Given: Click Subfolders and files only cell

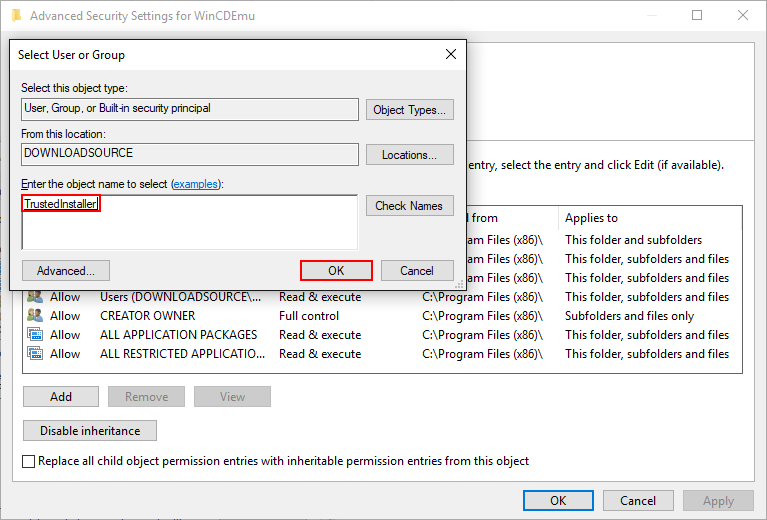Looking at the screenshot, I should point(629,316).
